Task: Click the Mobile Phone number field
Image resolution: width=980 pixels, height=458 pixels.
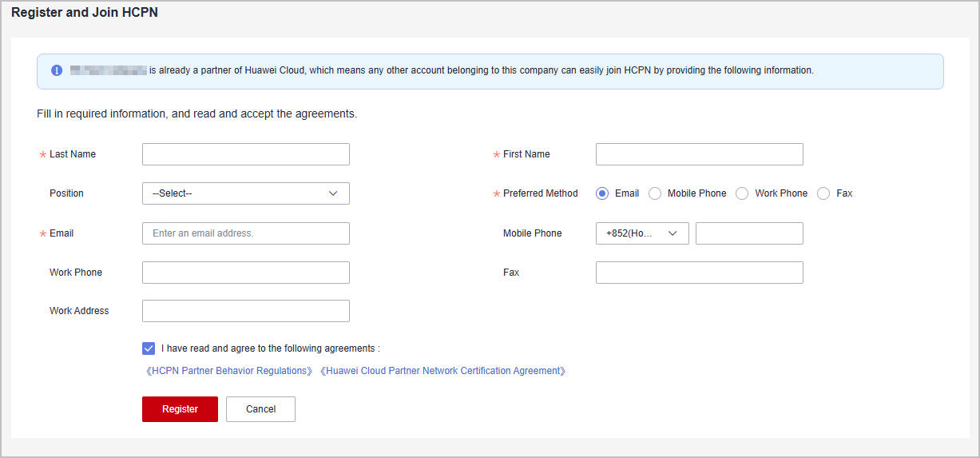Action: click(749, 233)
